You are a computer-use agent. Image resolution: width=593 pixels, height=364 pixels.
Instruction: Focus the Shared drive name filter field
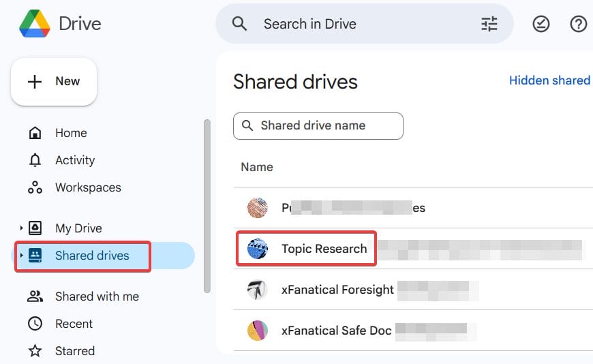[x=318, y=125]
